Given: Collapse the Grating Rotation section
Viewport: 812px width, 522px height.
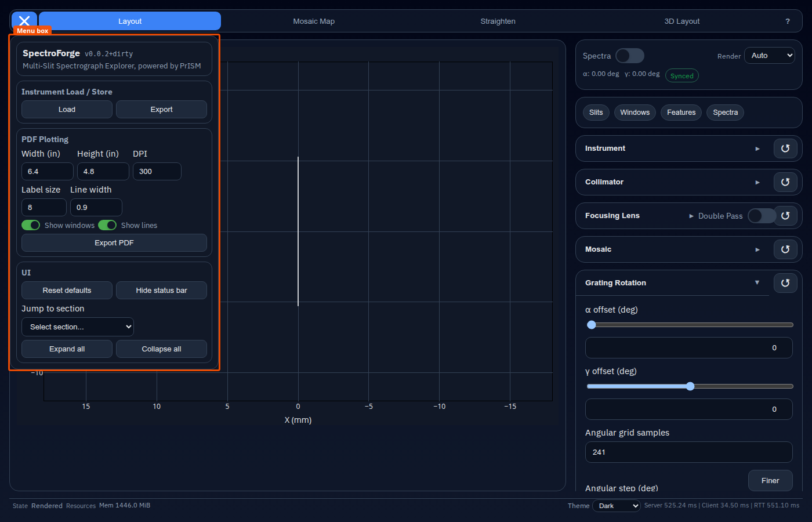Looking at the screenshot, I should tap(673, 283).
